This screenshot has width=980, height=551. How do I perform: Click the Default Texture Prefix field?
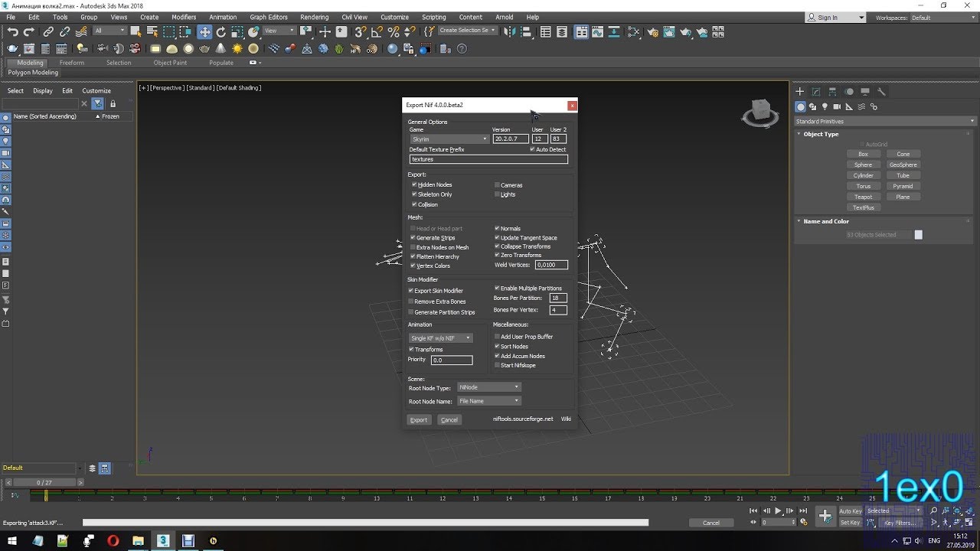coord(488,159)
